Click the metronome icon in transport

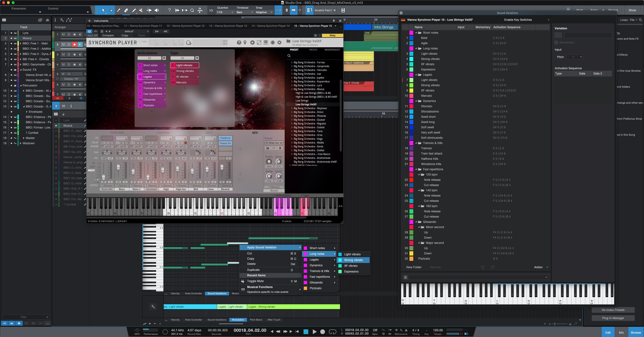point(406,330)
